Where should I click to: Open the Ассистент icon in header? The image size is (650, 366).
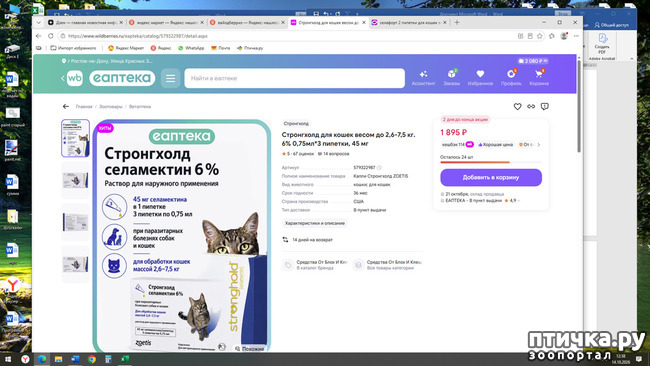(423, 78)
